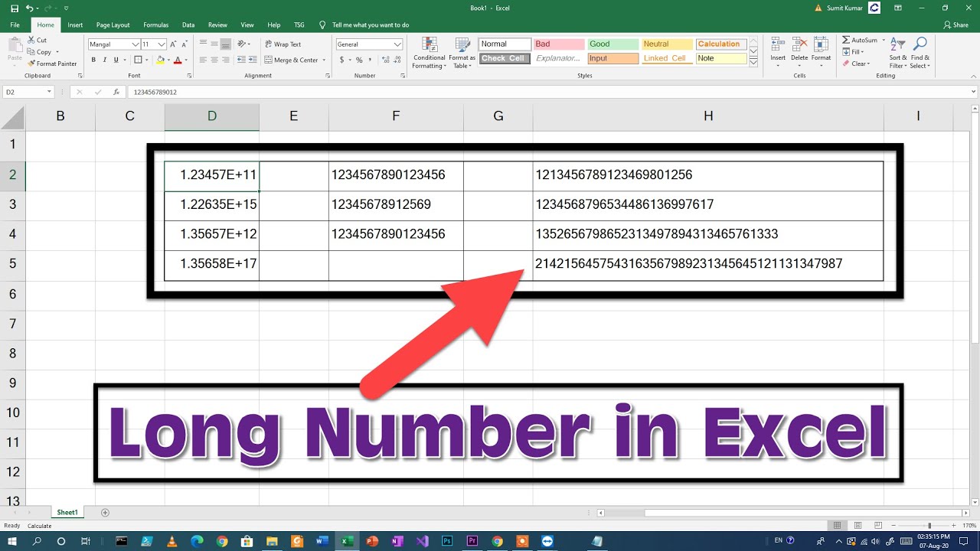Open Find & Select magnifier

(x=920, y=52)
